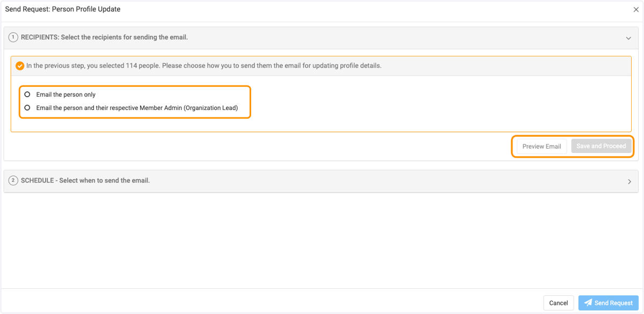Click step 2 circle number icon

coord(13,181)
